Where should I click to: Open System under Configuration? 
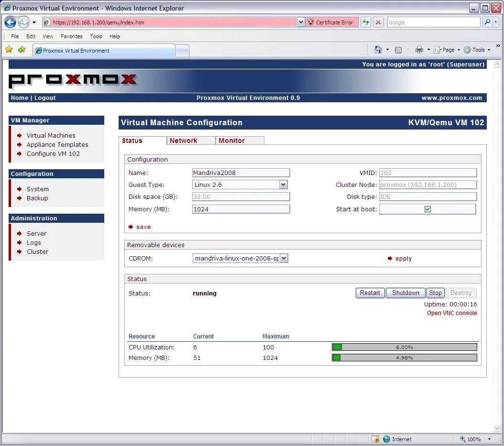tap(38, 189)
